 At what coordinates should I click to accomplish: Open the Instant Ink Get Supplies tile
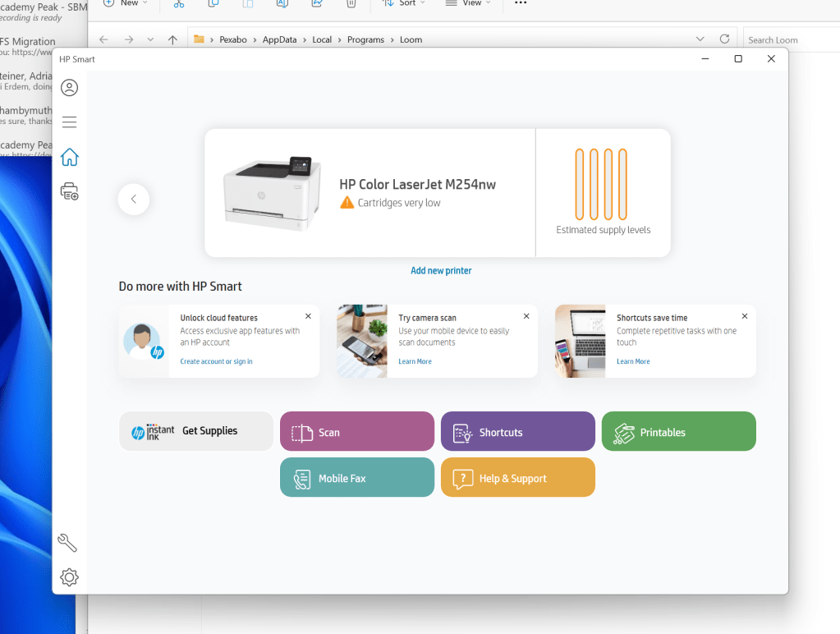point(196,431)
